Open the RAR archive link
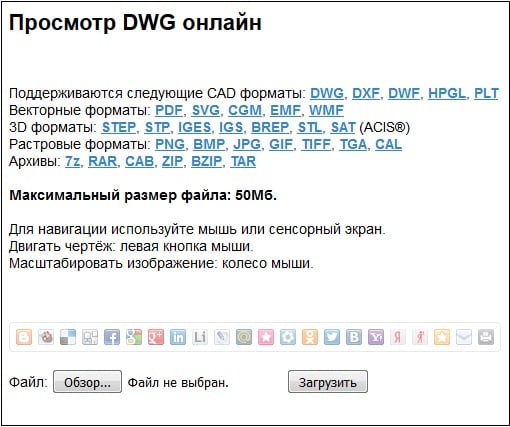This screenshot has height=427, width=510. point(103,161)
